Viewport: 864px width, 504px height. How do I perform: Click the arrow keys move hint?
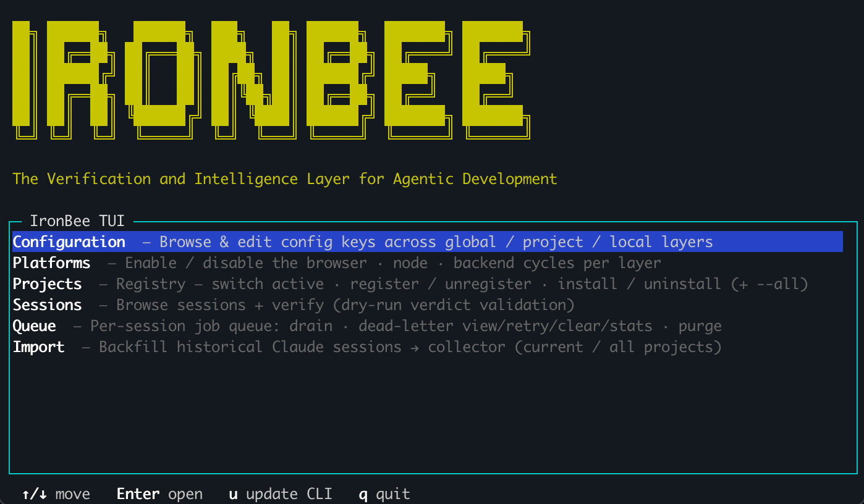point(56,494)
